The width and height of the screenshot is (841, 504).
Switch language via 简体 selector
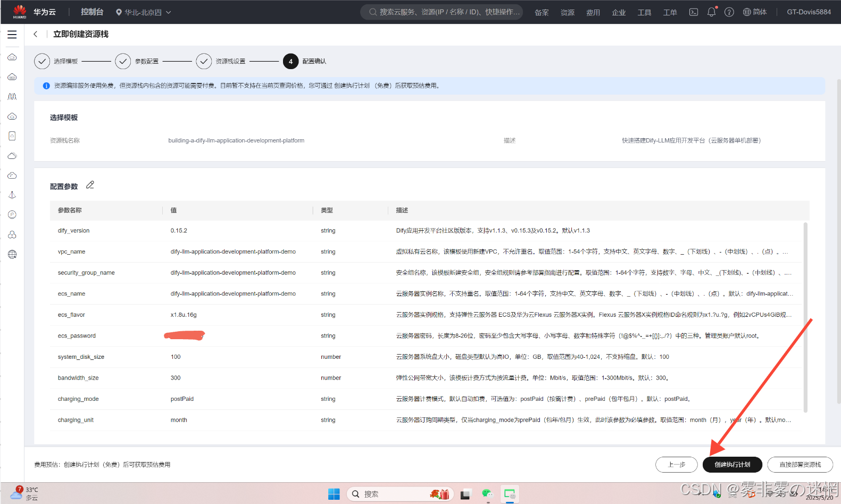coord(755,12)
